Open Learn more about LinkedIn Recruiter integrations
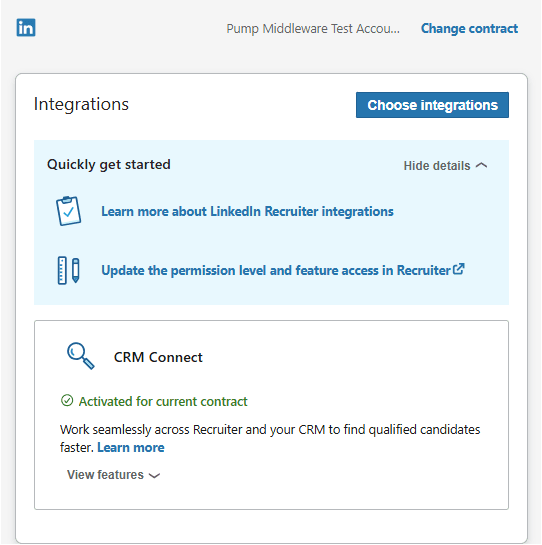 tap(247, 211)
